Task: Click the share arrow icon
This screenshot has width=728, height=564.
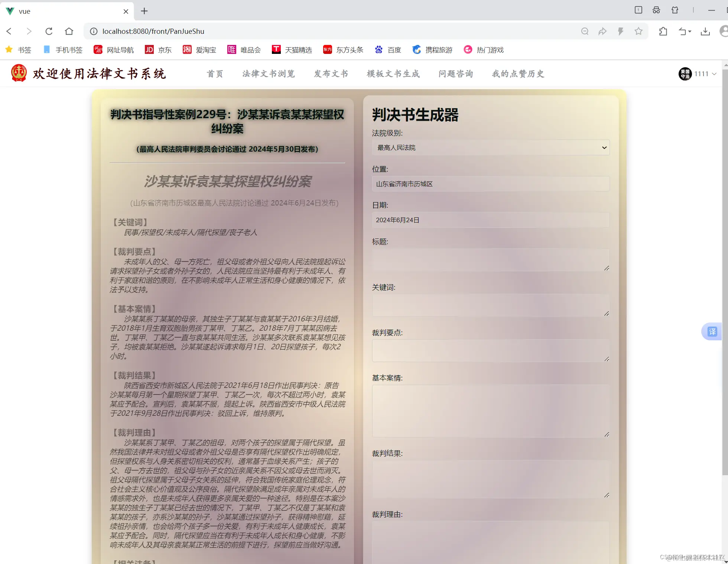Action: click(602, 31)
